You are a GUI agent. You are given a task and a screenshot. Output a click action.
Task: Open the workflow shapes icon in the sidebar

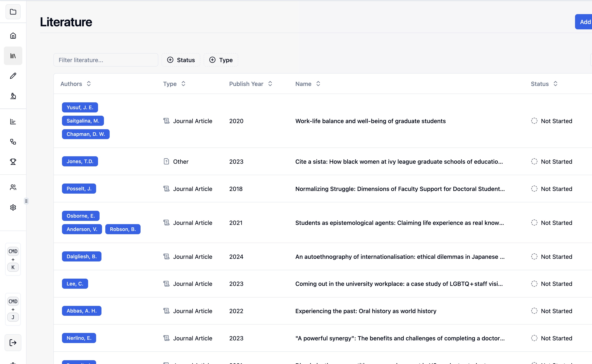click(13, 142)
